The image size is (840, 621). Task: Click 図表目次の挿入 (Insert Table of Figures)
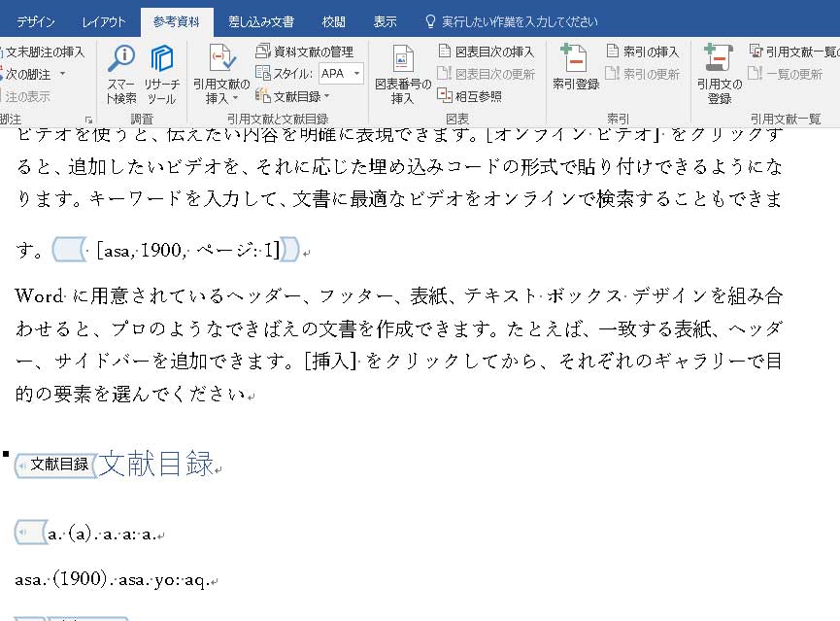[x=486, y=52]
